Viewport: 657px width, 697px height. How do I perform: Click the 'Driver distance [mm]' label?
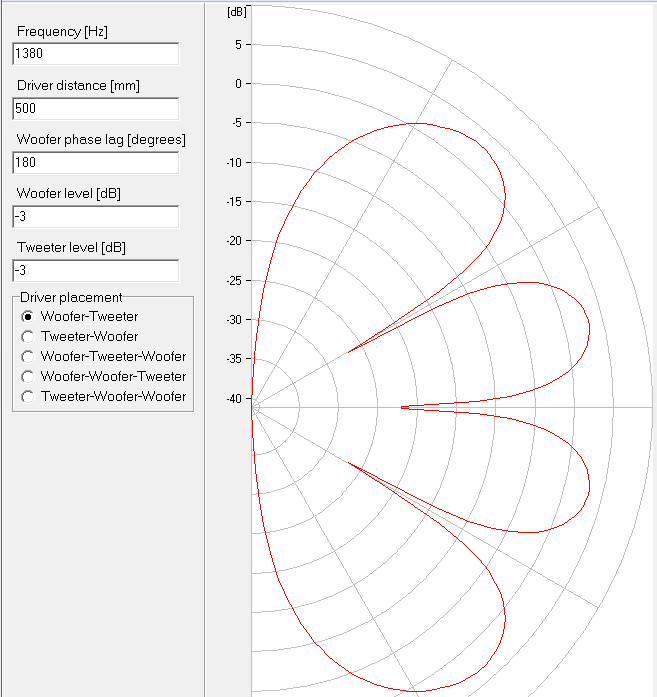[78, 85]
